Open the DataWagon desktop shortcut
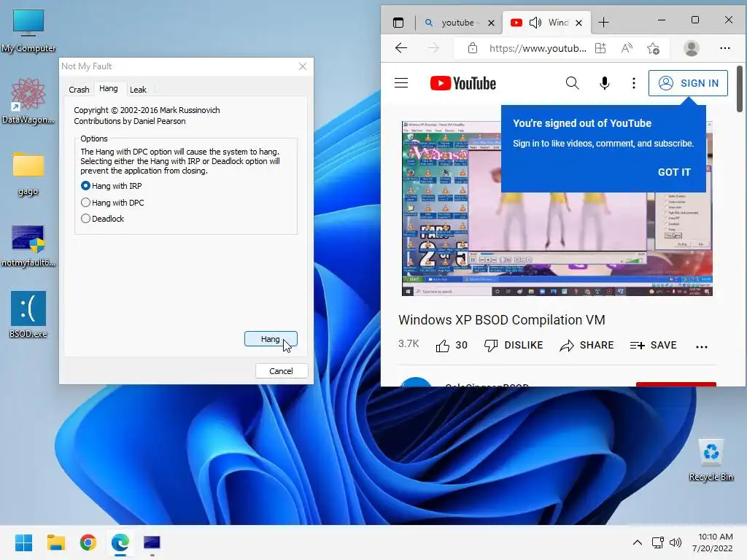The width and height of the screenshot is (747, 560). click(28, 101)
